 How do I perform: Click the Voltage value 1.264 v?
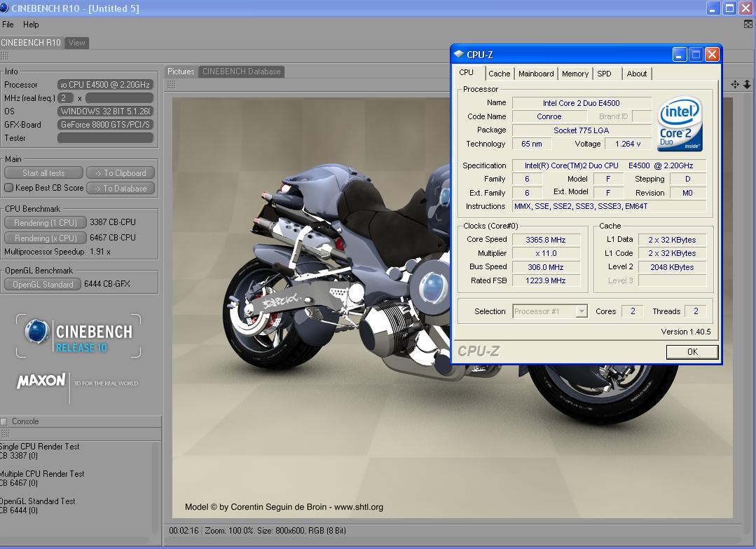(x=628, y=144)
